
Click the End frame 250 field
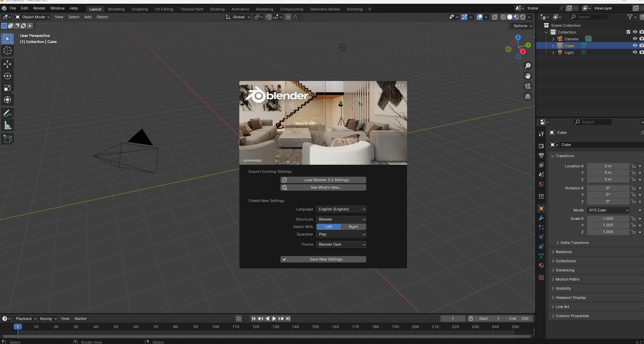point(519,319)
